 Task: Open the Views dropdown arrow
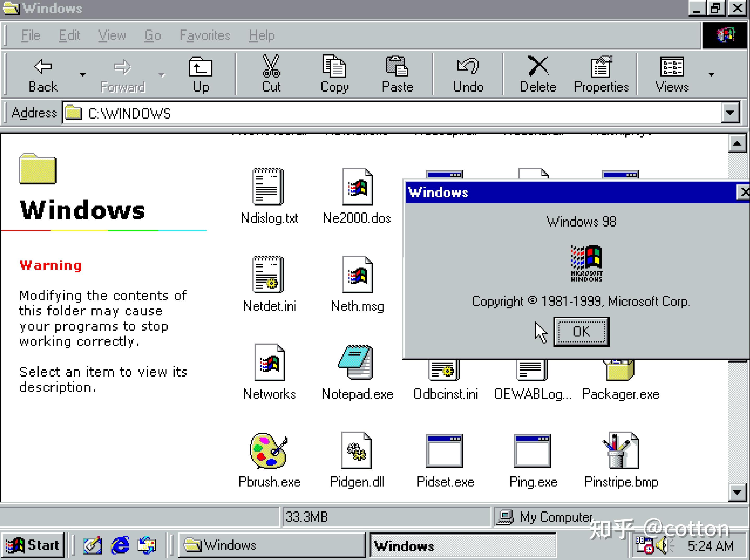tap(711, 74)
